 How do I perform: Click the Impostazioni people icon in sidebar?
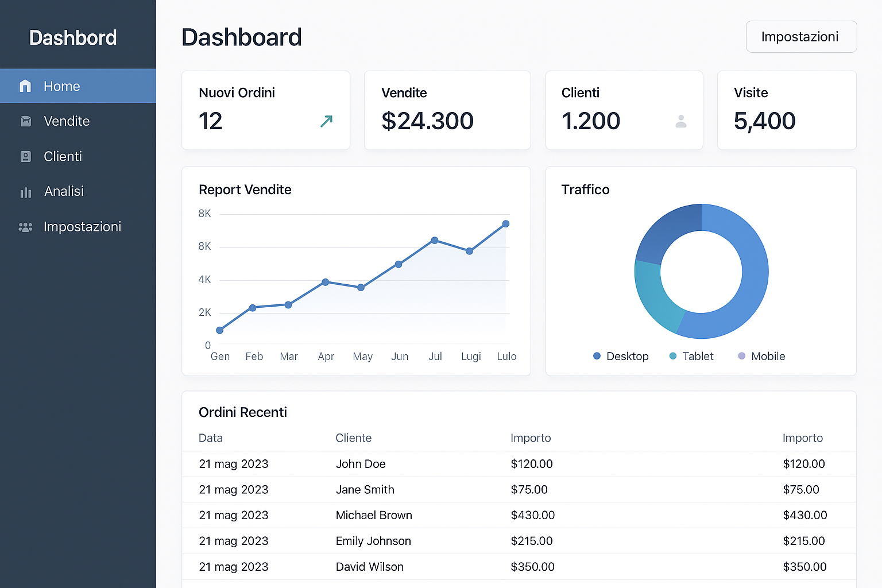25,227
